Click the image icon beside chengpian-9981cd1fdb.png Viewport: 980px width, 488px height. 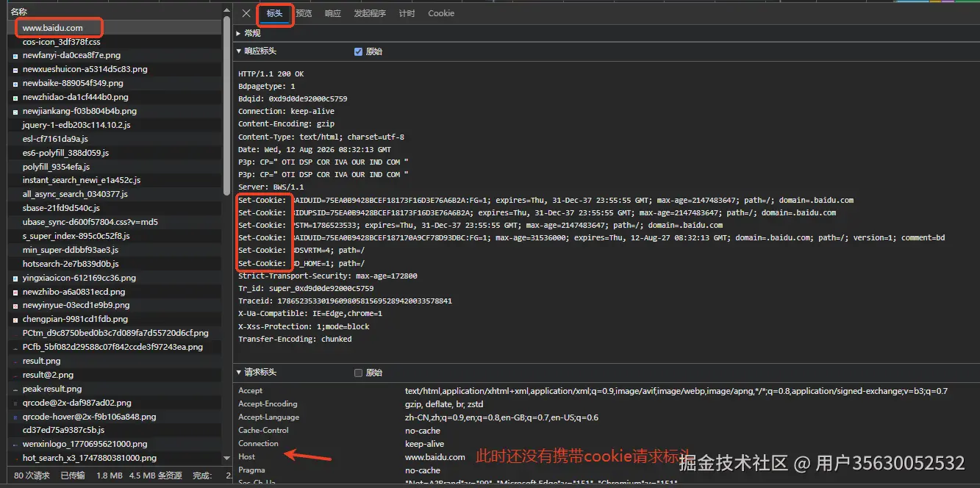[15, 320]
